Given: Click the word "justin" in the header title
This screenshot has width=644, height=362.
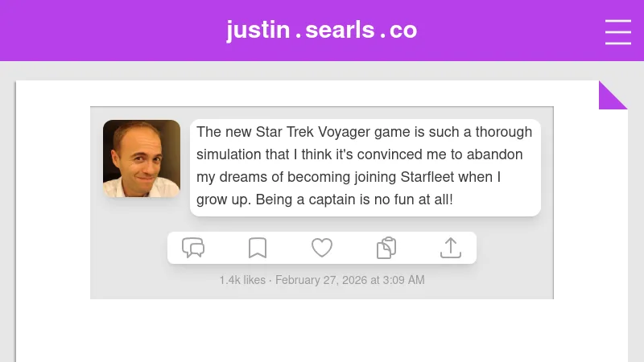Looking at the screenshot, I should click(258, 31).
